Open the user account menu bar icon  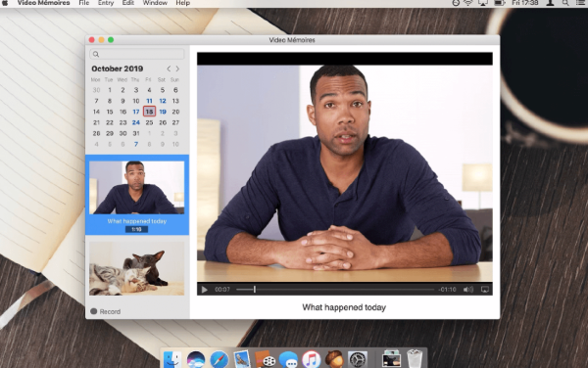coord(550,3)
